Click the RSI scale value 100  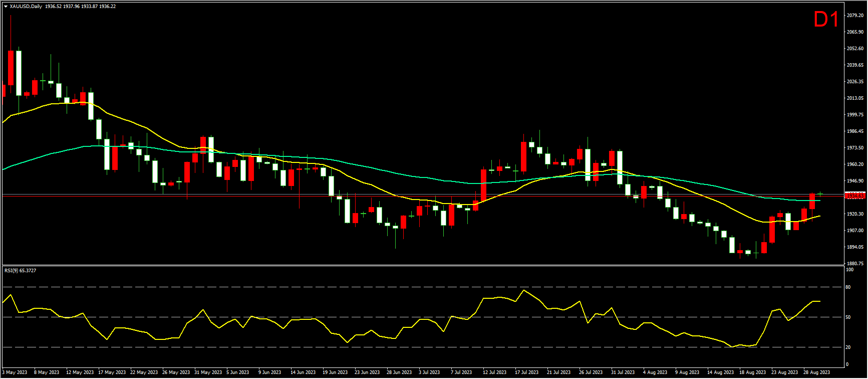click(x=849, y=270)
